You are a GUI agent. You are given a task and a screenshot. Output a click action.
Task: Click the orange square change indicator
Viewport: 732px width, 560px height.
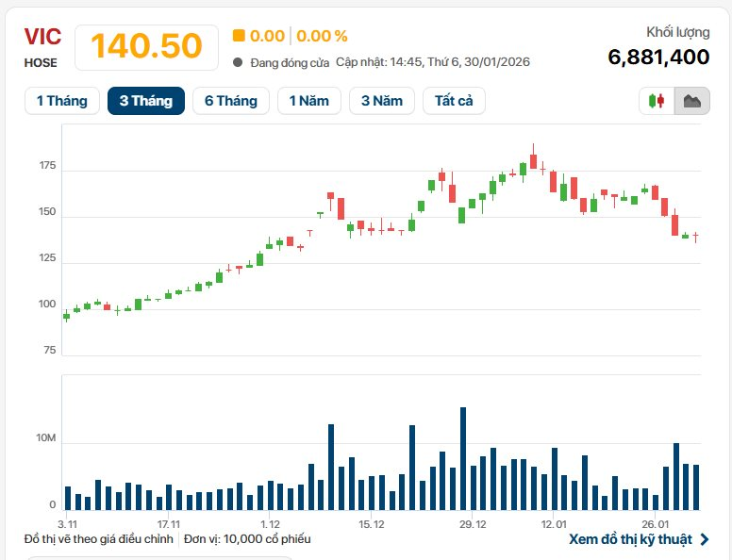(239, 36)
